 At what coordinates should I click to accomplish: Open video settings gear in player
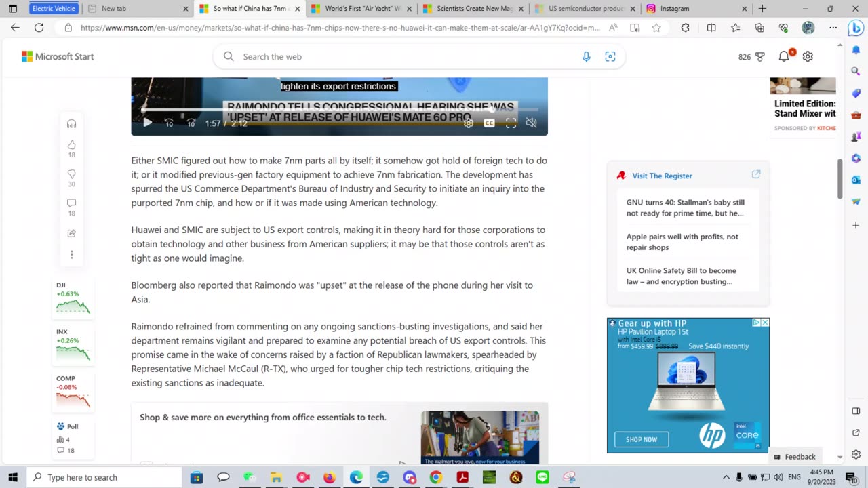pos(468,123)
